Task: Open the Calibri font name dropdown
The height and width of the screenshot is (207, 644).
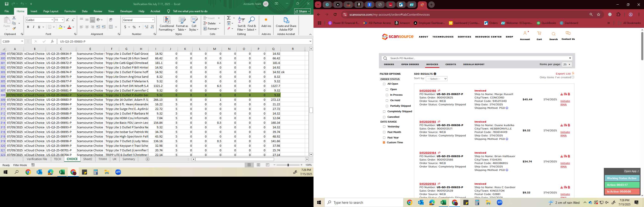Action: 52,20
